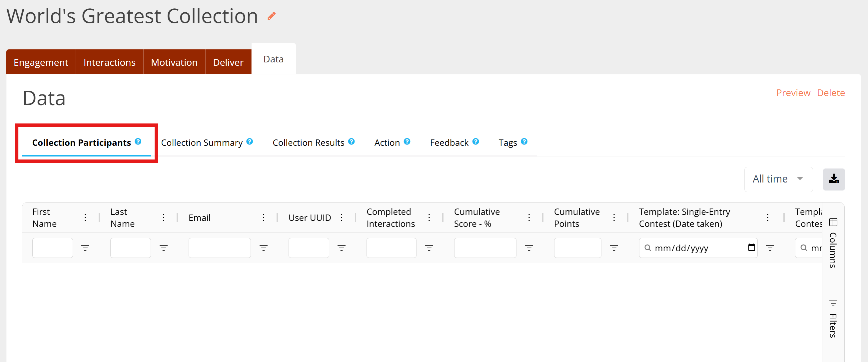
Task: Click filter icon for First Name column
Action: coord(85,248)
